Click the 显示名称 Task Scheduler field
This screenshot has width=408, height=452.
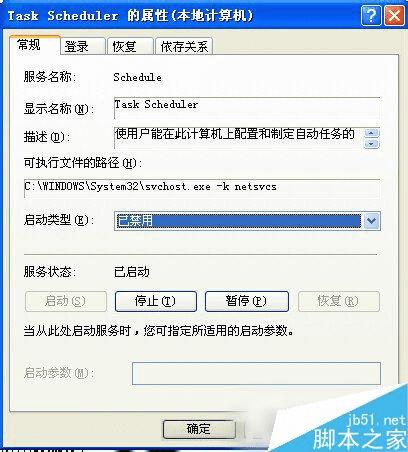pyautogui.click(x=247, y=107)
